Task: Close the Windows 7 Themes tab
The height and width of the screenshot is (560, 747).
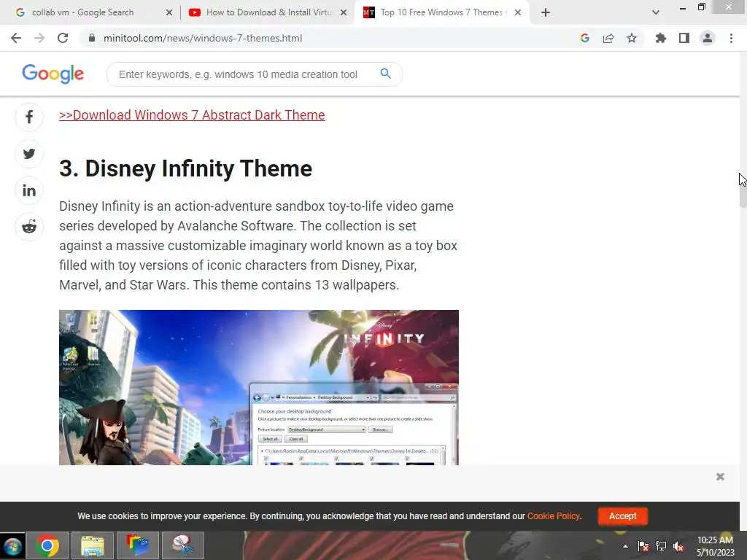Action: [518, 12]
